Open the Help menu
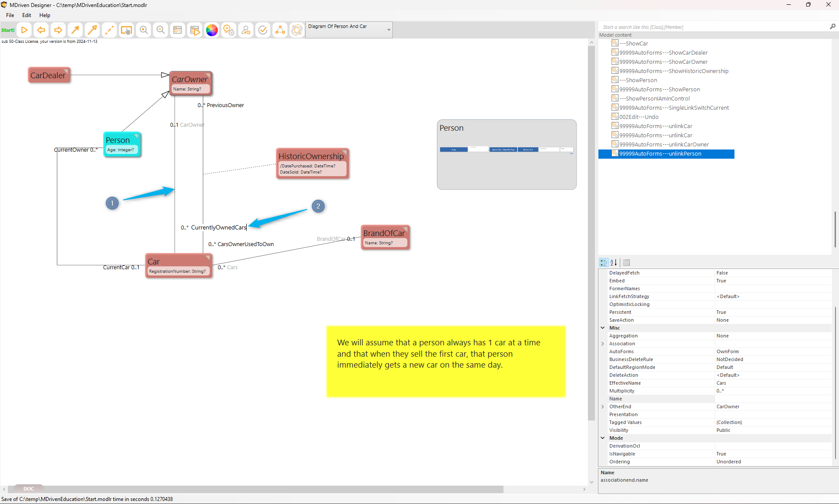 click(x=45, y=15)
